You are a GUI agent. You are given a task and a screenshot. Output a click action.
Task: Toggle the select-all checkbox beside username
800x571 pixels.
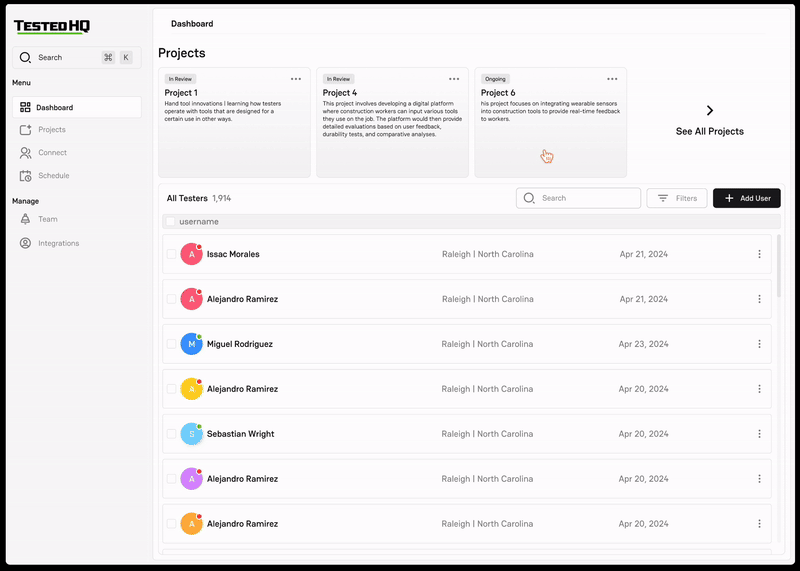coord(170,222)
